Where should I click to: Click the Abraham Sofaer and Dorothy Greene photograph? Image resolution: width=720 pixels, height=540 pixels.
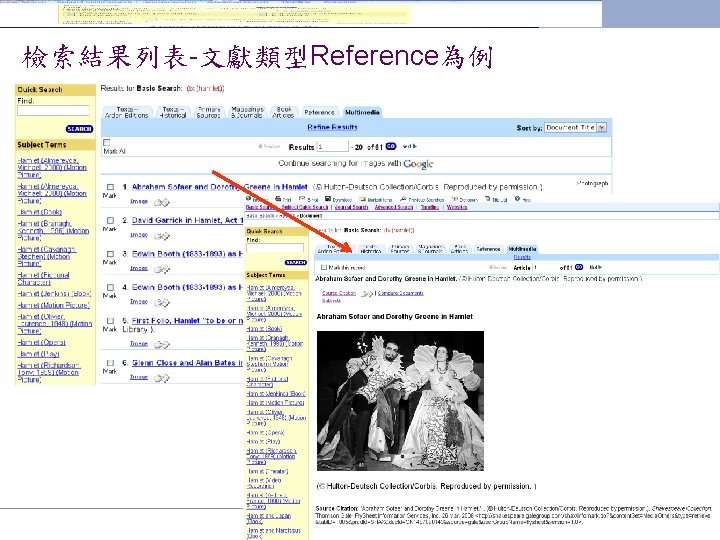(400, 400)
